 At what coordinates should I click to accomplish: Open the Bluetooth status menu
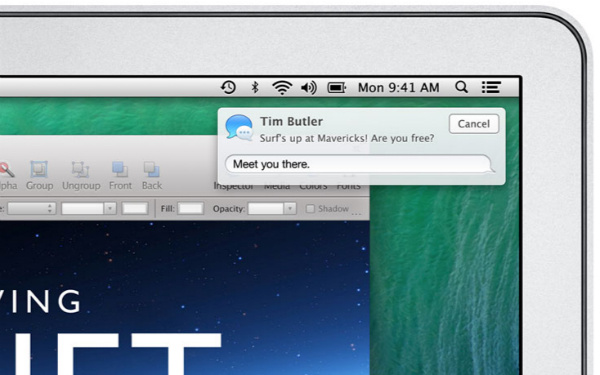pos(255,87)
